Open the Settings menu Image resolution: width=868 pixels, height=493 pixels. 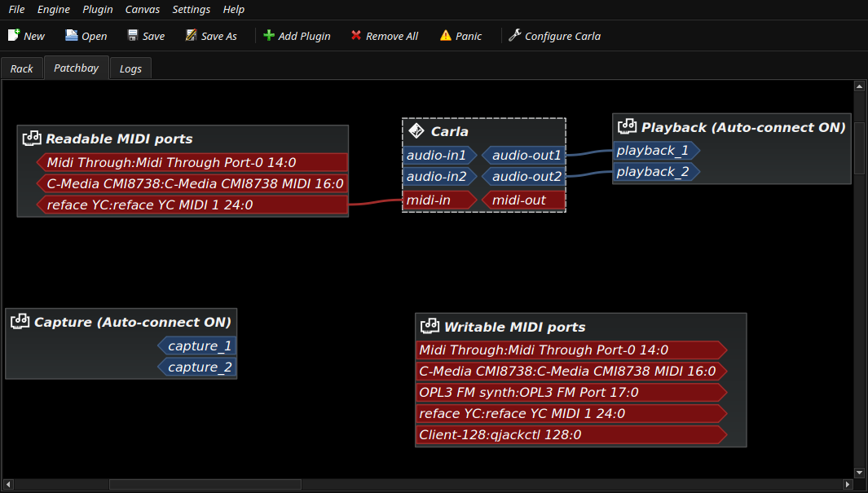click(x=191, y=10)
